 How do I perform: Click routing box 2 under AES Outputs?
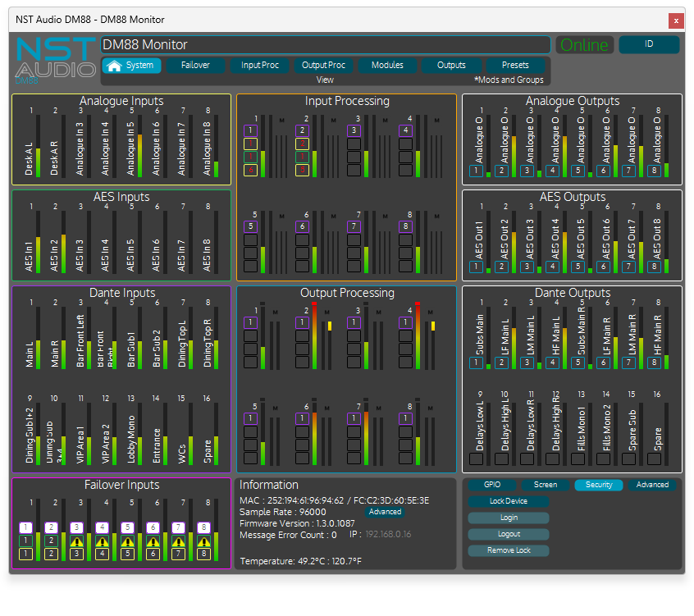(501, 267)
